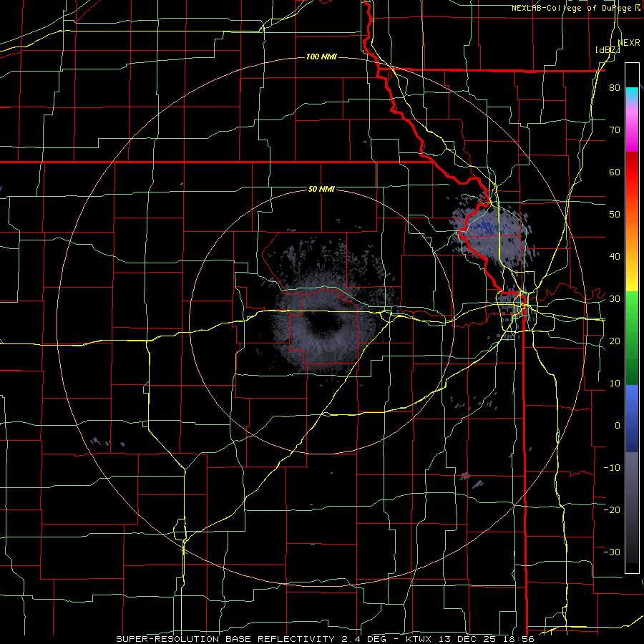Click the dBZ unit label above color scale
Image resolution: width=644 pixels, height=644 pixels.
pyautogui.click(x=608, y=49)
